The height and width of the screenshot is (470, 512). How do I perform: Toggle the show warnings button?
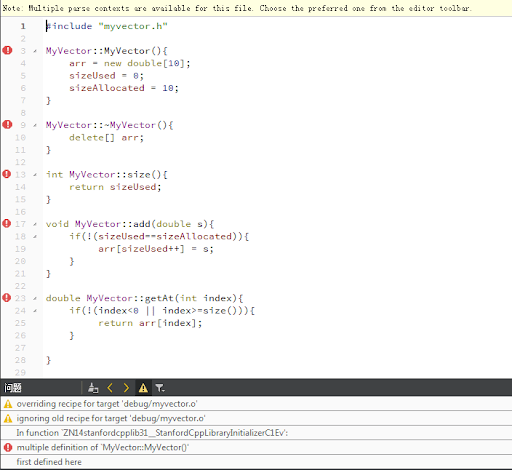click(x=143, y=388)
